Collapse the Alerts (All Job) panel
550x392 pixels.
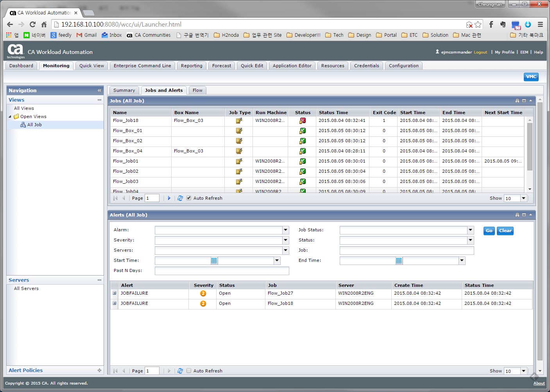pyautogui.click(x=530, y=215)
